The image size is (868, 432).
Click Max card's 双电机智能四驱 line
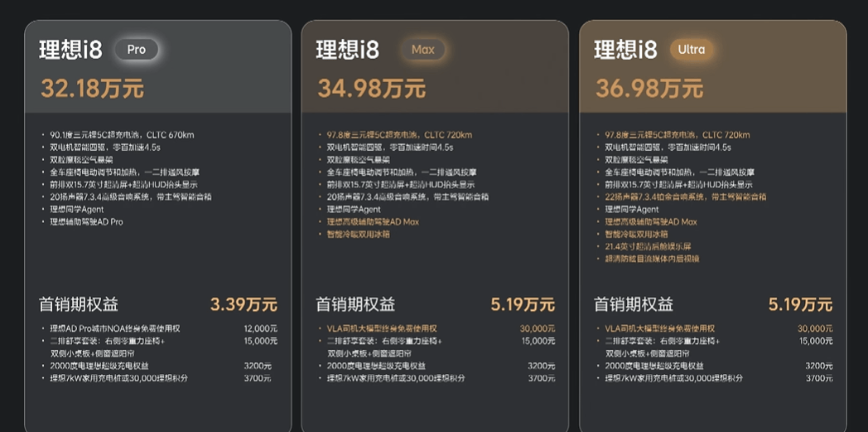(x=390, y=148)
